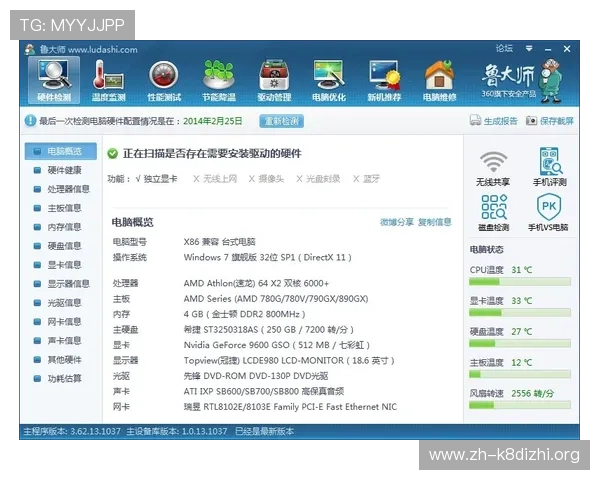Click the www.ludashi.com title text
This screenshot has height=480, width=600.
point(103,49)
